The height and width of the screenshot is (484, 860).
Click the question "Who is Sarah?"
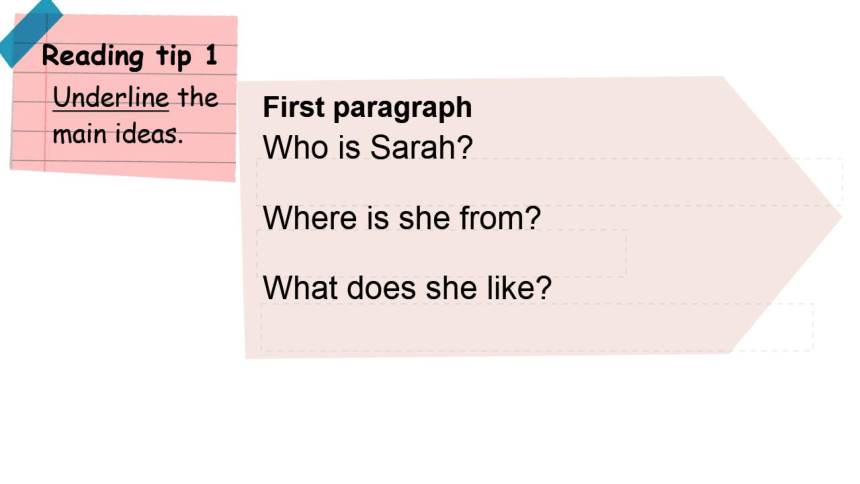[367, 147]
